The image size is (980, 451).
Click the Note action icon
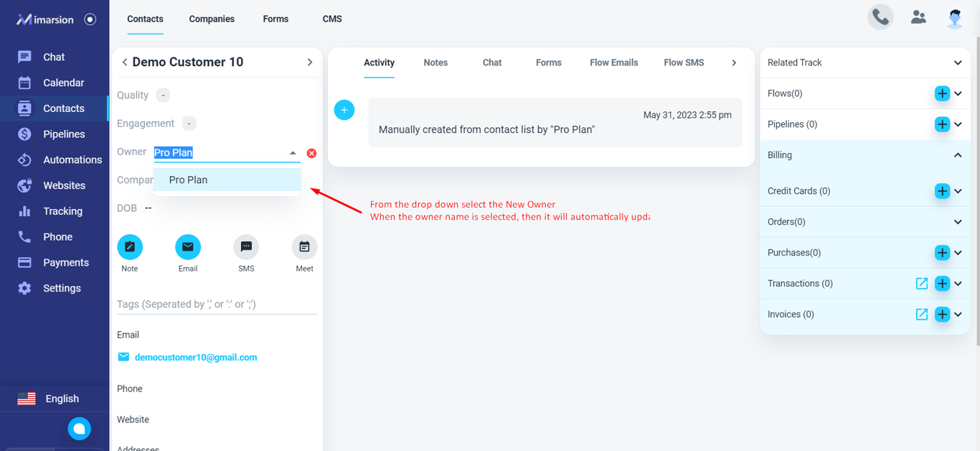pos(130,247)
